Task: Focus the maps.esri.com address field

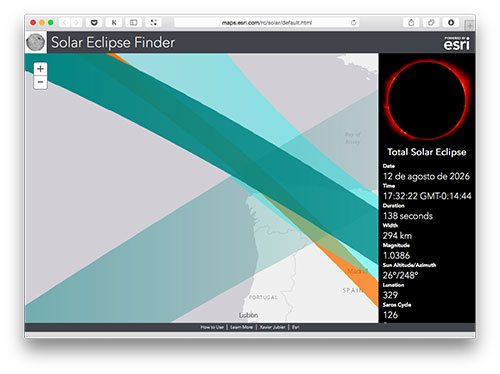Action: click(x=267, y=23)
